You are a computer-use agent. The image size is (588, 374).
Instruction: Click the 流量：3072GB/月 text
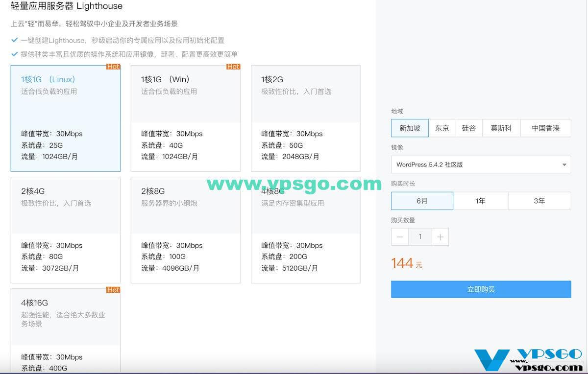coord(50,268)
